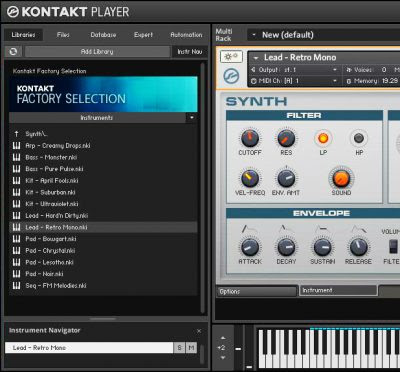The width and height of the screenshot is (400, 372).
Task: Click the library browser vertical scrollbar
Action: 202,188
